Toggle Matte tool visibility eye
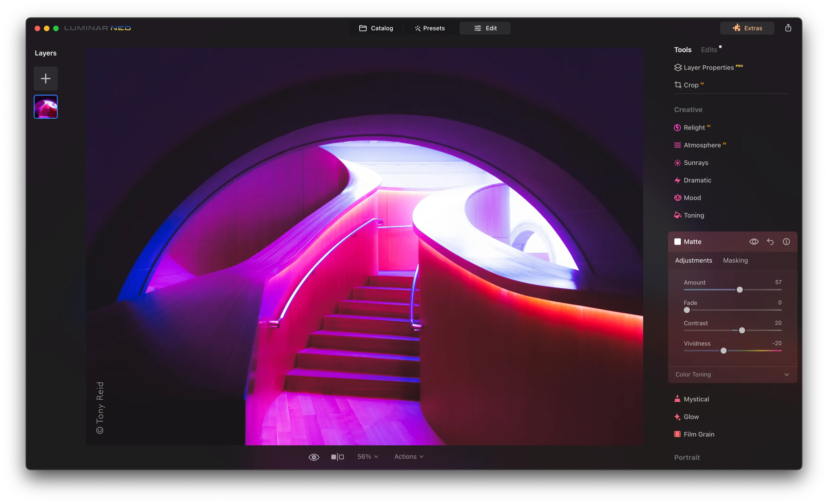Image resolution: width=828 pixels, height=504 pixels. pos(754,241)
